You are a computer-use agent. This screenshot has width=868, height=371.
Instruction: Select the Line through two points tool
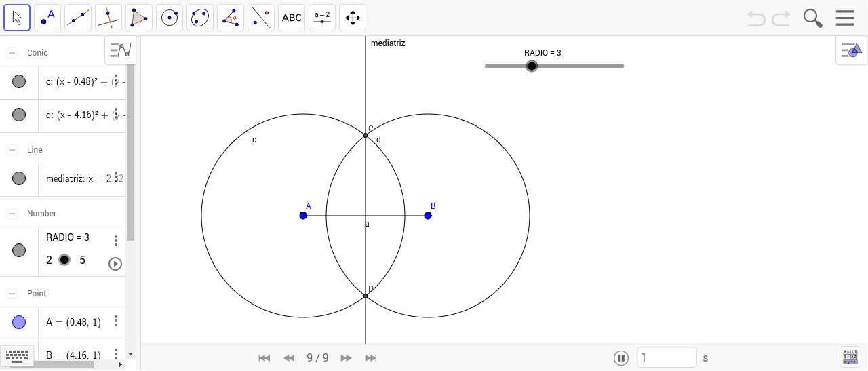[78, 18]
